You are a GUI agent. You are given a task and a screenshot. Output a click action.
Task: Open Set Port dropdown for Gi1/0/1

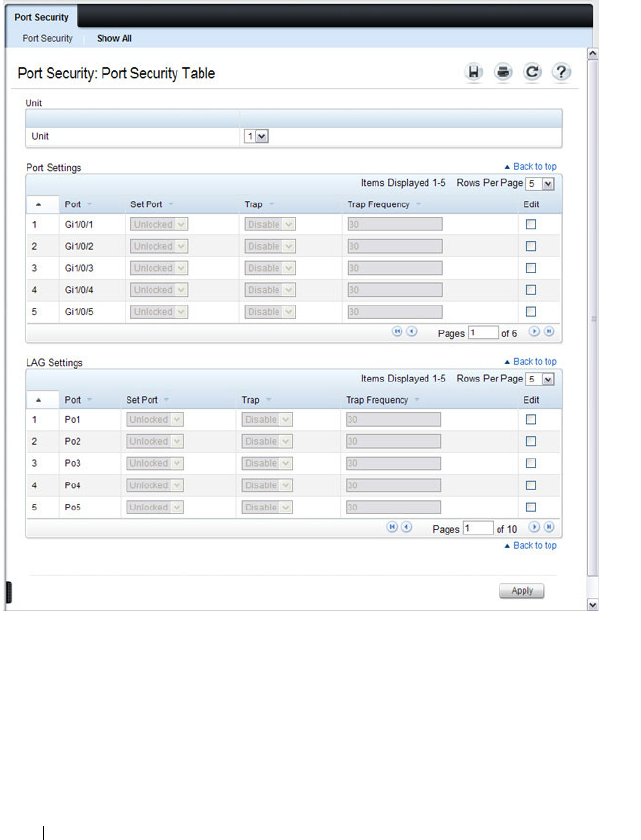pyautogui.click(x=159, y=224)
